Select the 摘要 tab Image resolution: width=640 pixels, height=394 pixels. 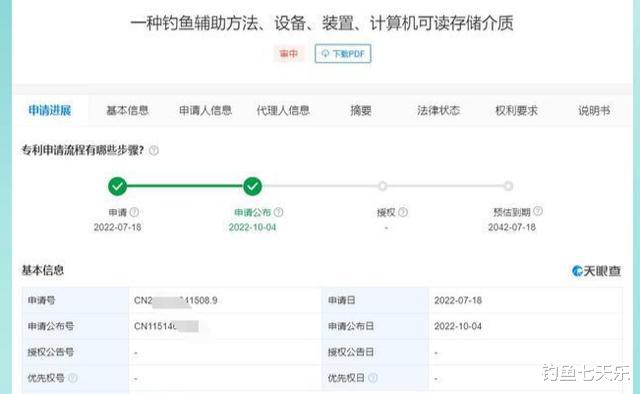[361, 110]
